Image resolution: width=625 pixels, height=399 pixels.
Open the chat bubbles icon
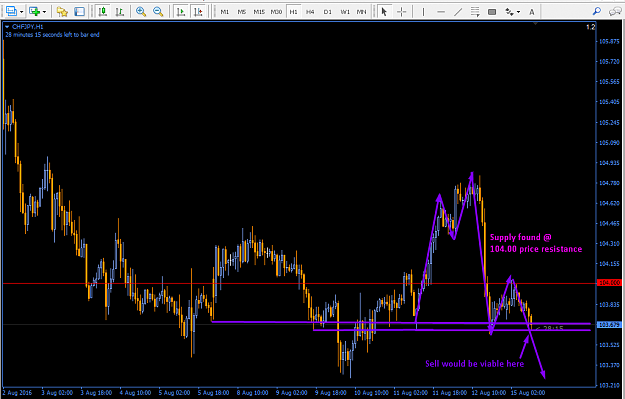[x=615, y=12]
